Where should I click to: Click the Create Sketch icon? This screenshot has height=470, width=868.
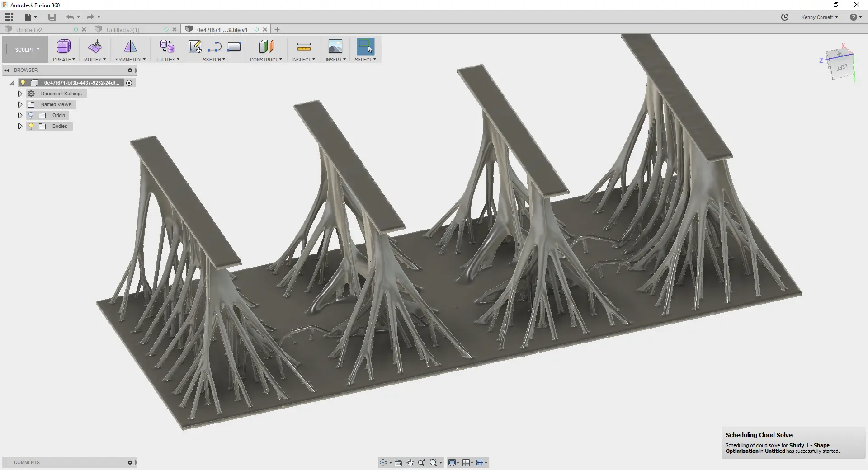[x=195, y=47]
